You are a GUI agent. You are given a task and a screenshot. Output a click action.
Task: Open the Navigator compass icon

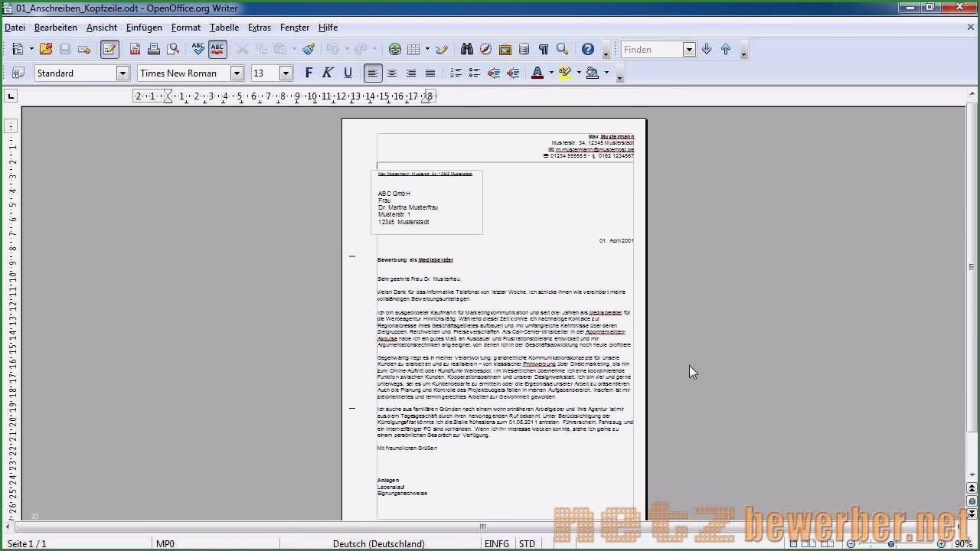486,50
